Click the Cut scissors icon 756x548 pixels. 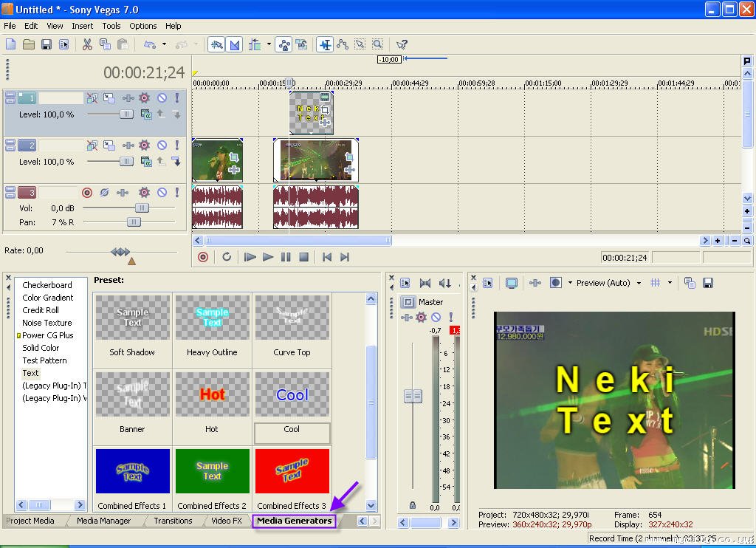(87, 44)
